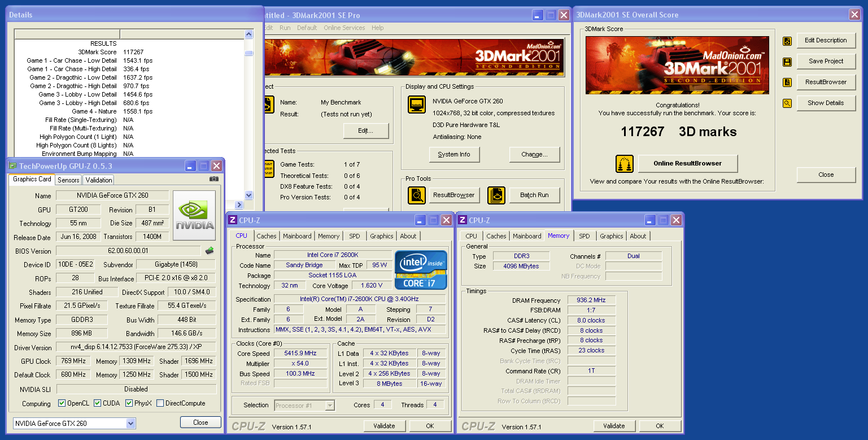The width and height of the screenshot is (868, 440).
Task: Click the Details list scroll up arrow
Action: (x=248, y=34)
